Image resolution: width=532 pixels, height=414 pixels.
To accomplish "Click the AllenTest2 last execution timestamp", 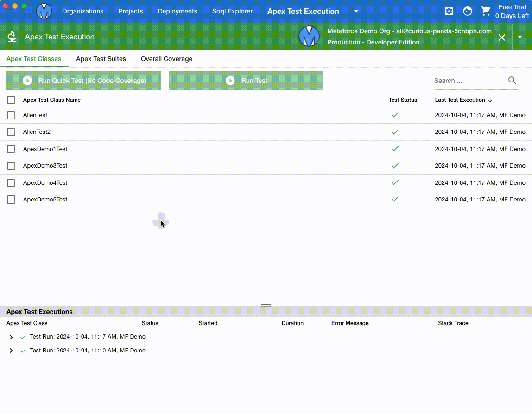I will coord(480,132).
